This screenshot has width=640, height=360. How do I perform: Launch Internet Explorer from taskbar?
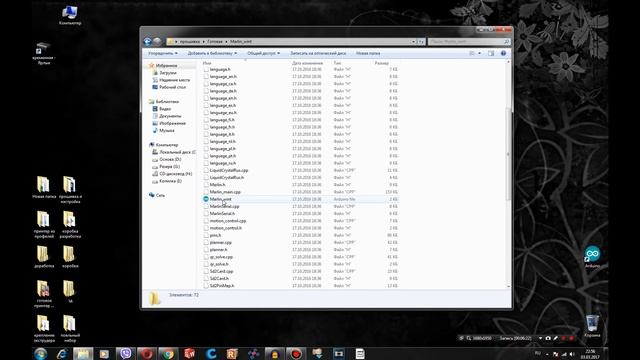tap(62, 354)
